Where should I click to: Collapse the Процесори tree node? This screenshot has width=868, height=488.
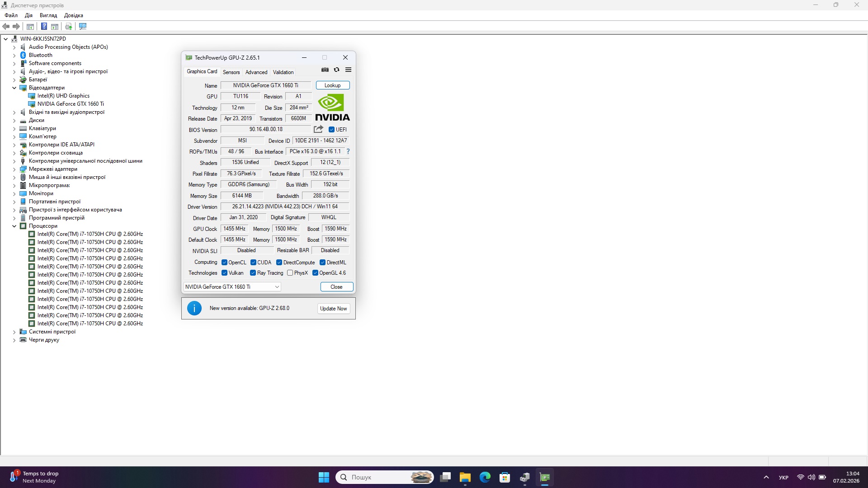14,226
